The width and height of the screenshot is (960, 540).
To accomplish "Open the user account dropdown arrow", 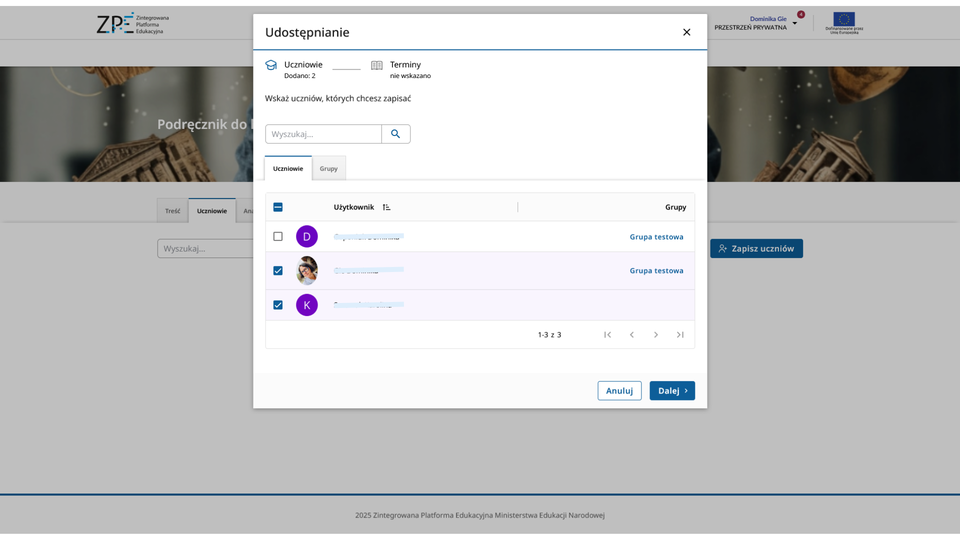I will [x=795, y=23].
